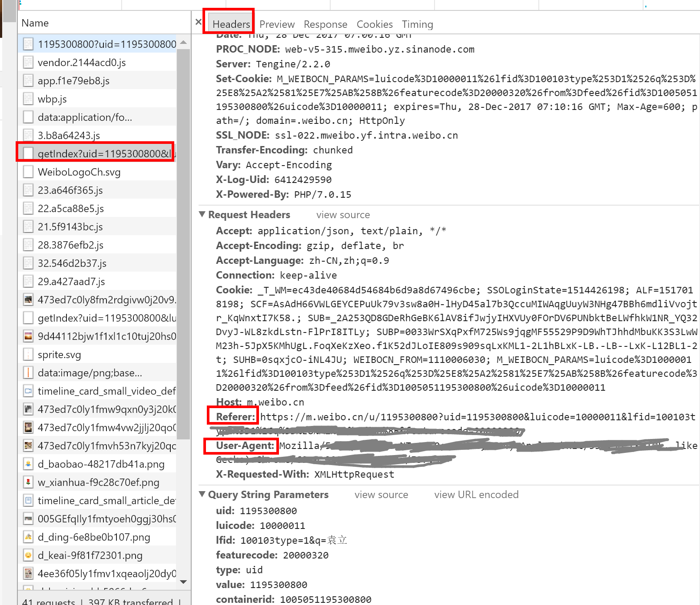The image size is (700, 605).
Task: View source of Query String Parameters
Action: [x=381, y=495]
